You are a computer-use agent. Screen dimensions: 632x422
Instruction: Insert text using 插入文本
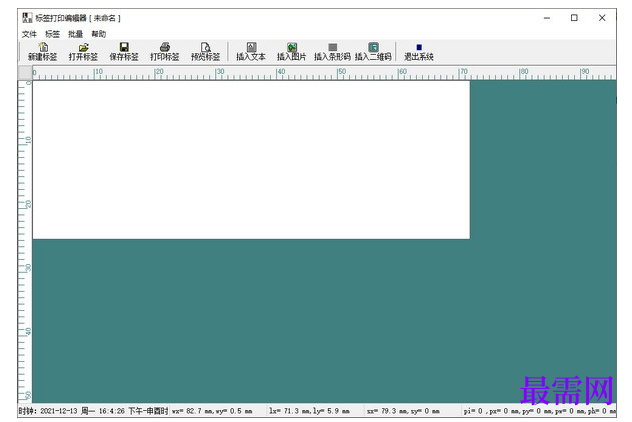pyautogui.click(x=251, y=52)
